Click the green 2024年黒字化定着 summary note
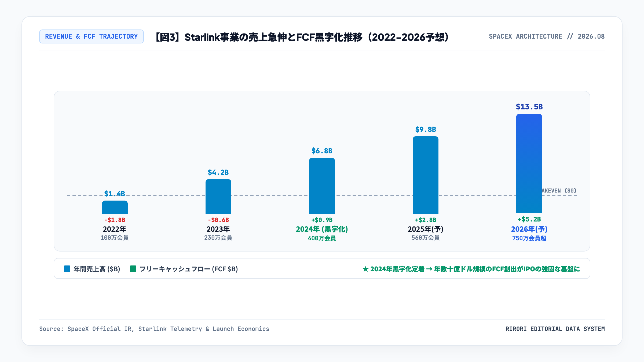Viewport: 644px width, 362px height. [471, 269]
